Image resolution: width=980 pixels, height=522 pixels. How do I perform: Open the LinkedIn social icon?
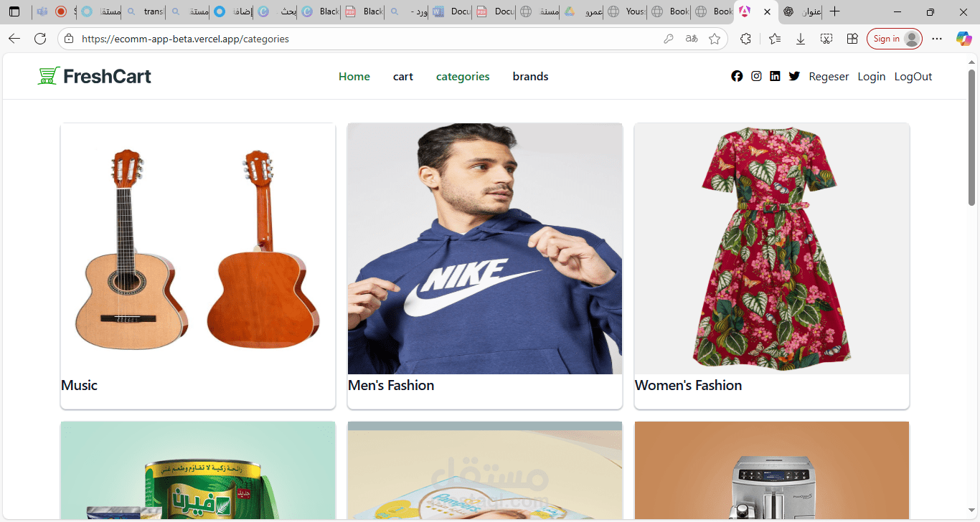coord(775,76)
